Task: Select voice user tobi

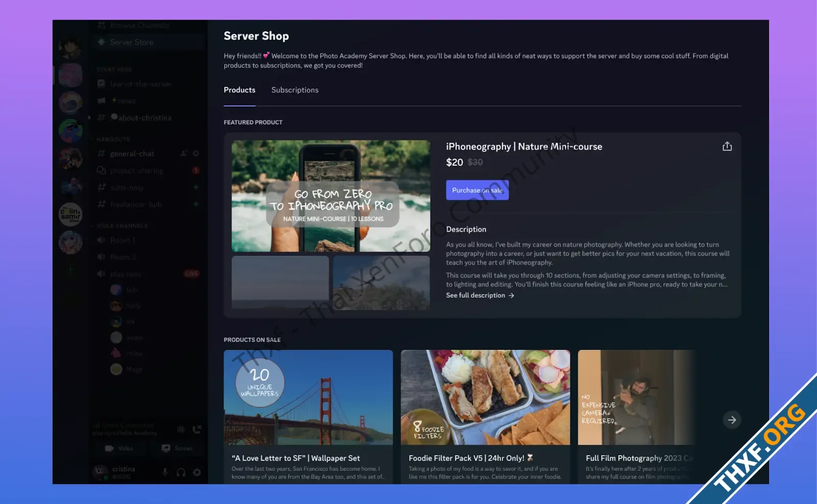Action: click(125, 290)
